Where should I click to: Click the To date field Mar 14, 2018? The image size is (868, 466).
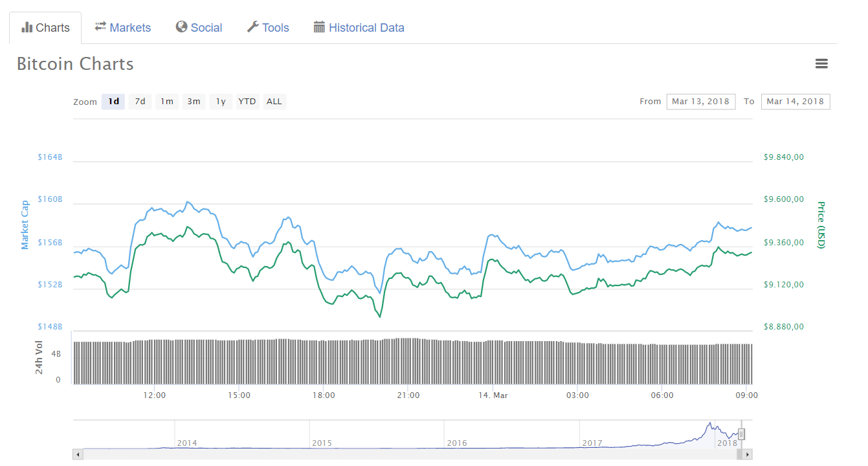pos(796,102)
